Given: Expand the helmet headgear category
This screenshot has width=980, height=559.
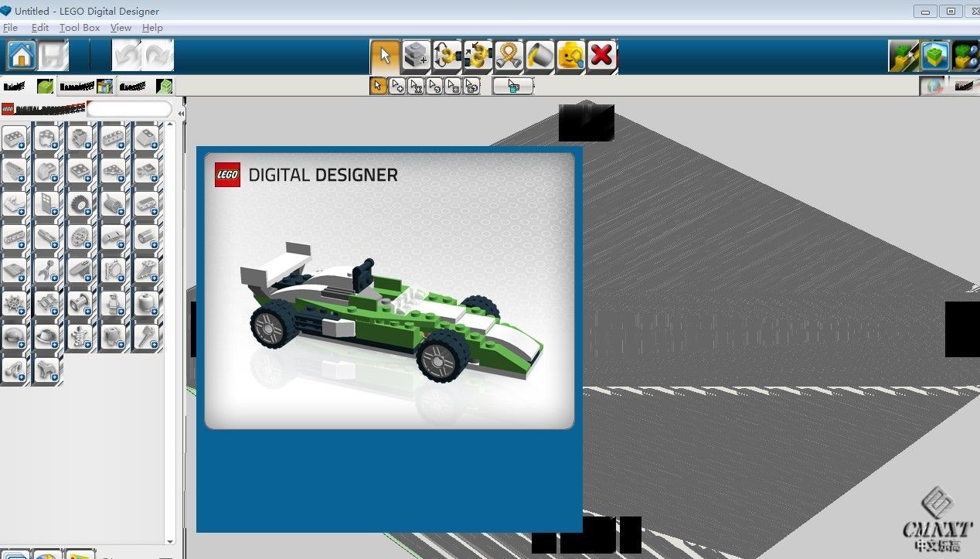Looking at the screenshot, I should coord(15,336).
